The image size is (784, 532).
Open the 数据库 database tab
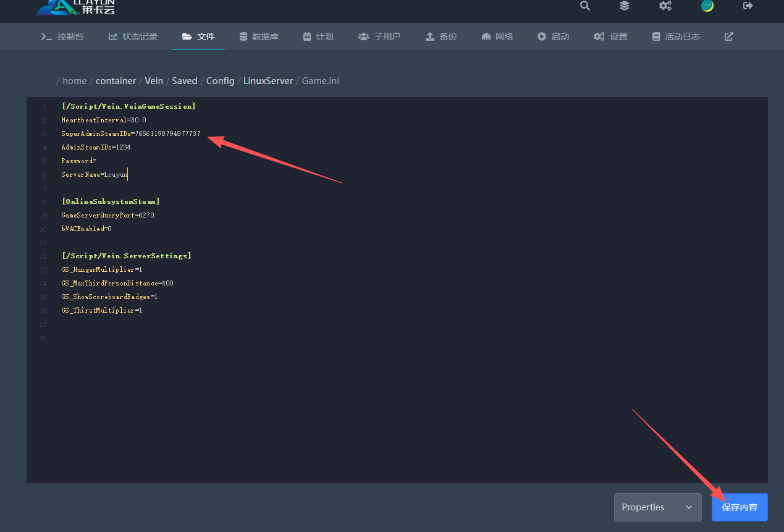coord(259,36)
